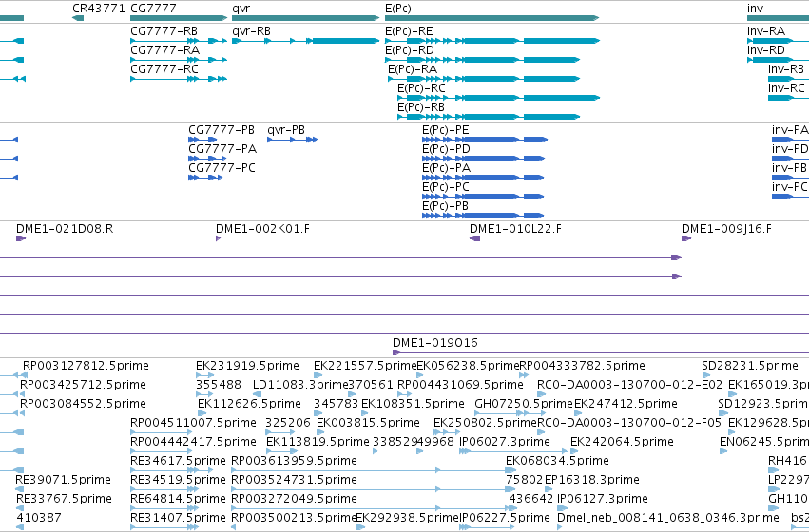
Task: Select the RP004431069.5prime EST label
Action: pos(460,385)
